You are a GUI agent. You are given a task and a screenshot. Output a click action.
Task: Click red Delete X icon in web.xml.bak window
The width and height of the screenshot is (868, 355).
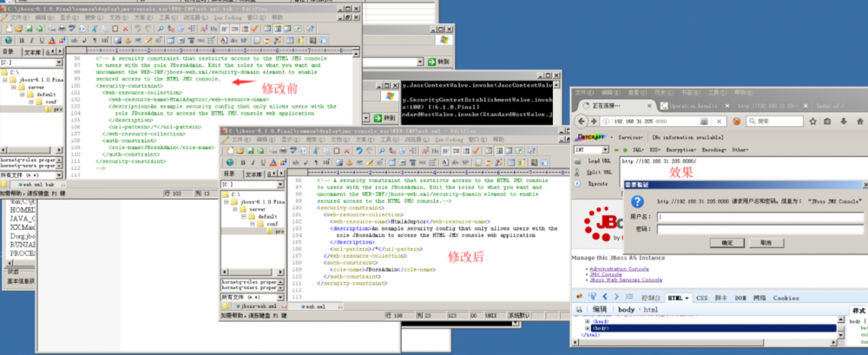[125, 29]
